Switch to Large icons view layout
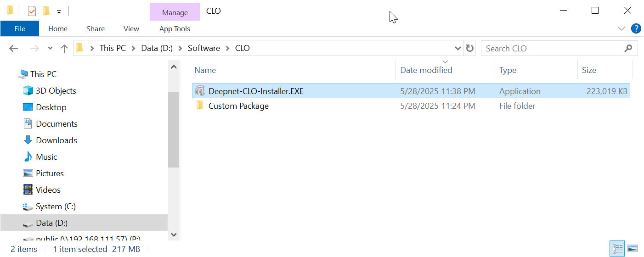This screenshot has height=257, width=644. pos(633,249)
